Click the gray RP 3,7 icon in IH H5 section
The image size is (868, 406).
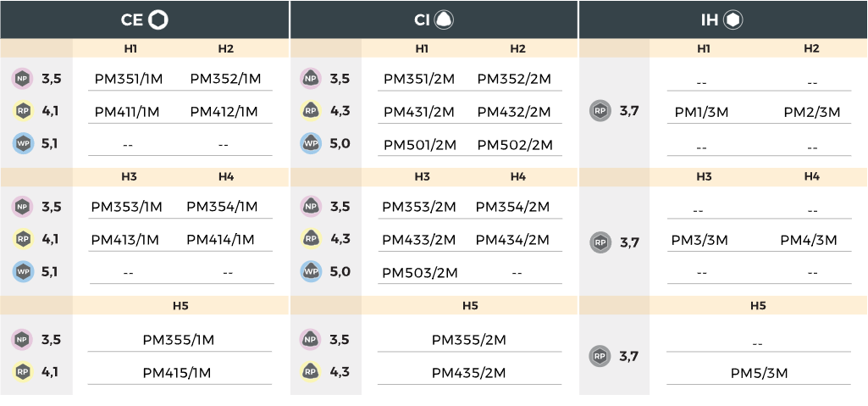click(600, 356)
